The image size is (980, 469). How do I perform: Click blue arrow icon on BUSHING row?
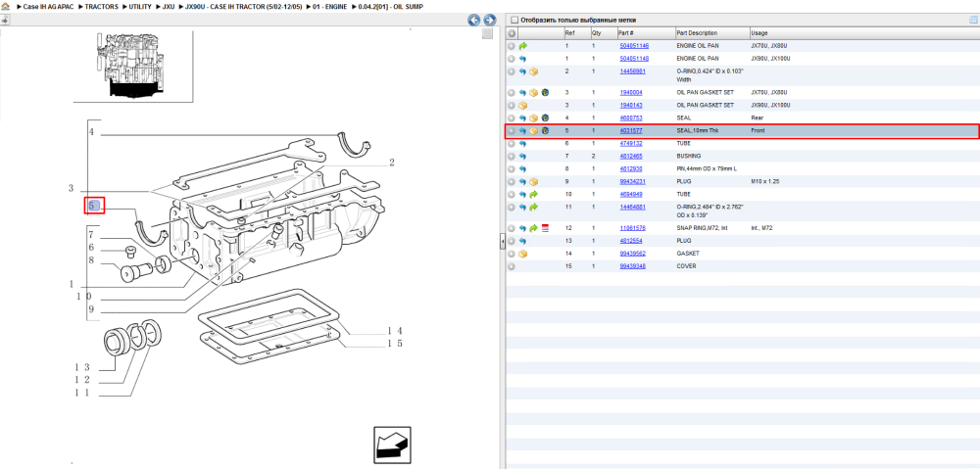(522, 156)
